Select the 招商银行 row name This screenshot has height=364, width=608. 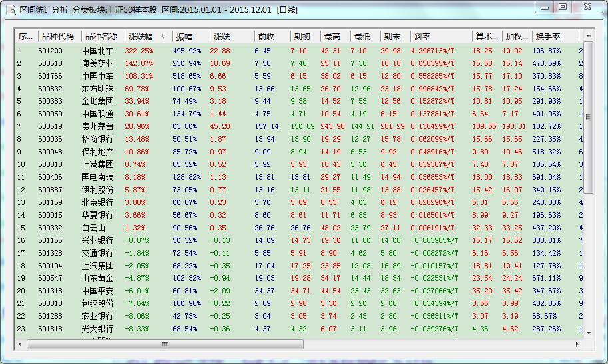click(97, 139)
